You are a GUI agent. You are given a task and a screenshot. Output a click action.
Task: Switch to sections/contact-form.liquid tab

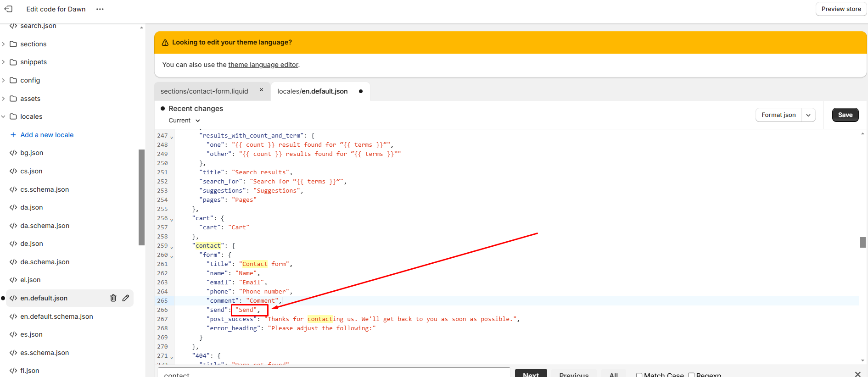[204, 91]
